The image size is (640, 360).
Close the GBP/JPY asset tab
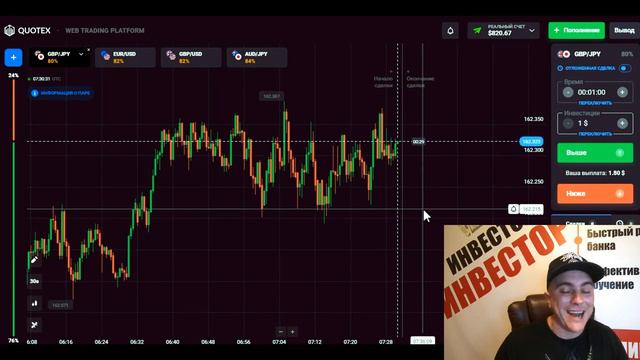pyautogui.click(x=89, y=50)
